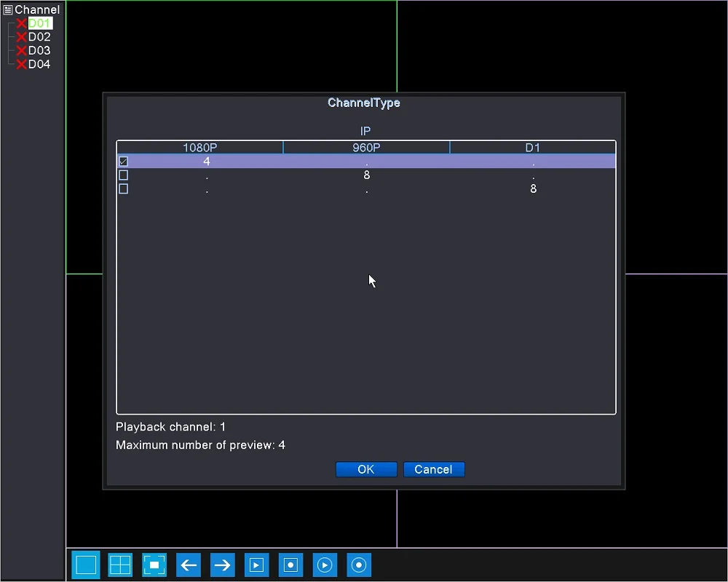This screenshot has height=582, width=728.
Task: Click the 1080P column header
Action: click(x=199, y=148)
